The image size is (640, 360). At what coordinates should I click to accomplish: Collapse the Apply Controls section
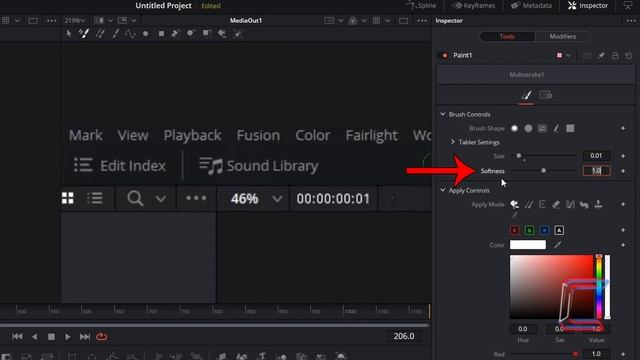[443, 190]
